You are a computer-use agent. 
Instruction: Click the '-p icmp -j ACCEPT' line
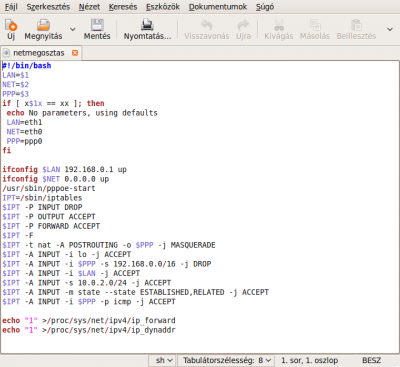(x=89, y=302)
